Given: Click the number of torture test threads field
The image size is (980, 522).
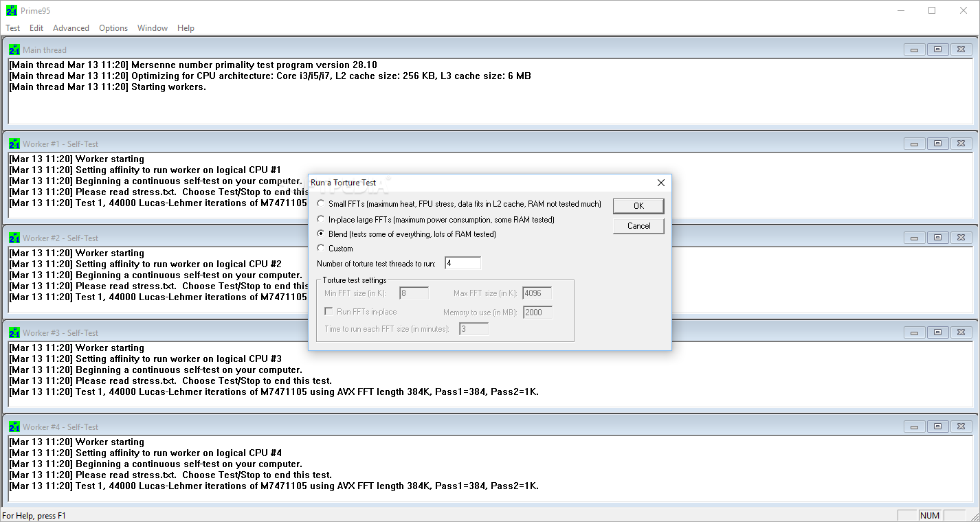Looking at the screenshot, I should [x=463, y=263].
